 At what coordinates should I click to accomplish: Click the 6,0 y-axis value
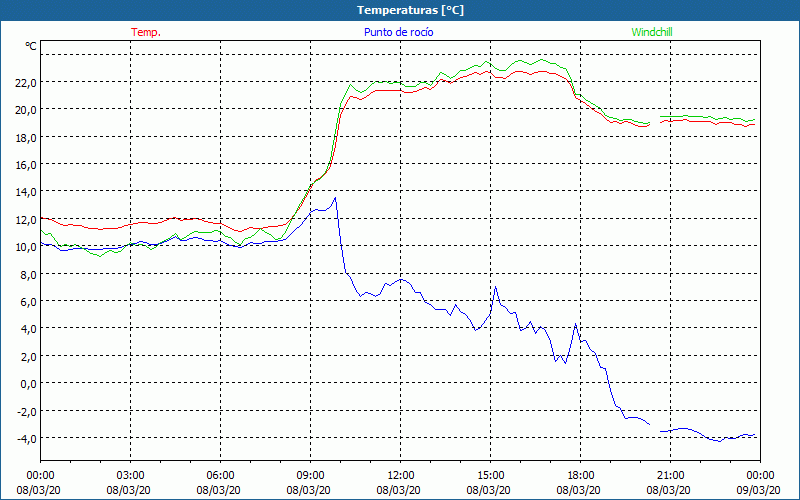[x=28, y=302]
